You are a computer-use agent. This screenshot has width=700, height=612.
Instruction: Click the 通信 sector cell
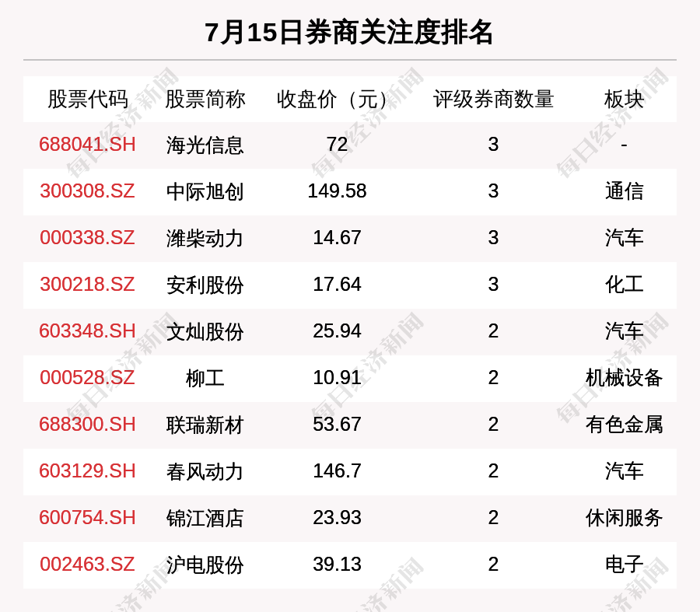tap(624, 191)
